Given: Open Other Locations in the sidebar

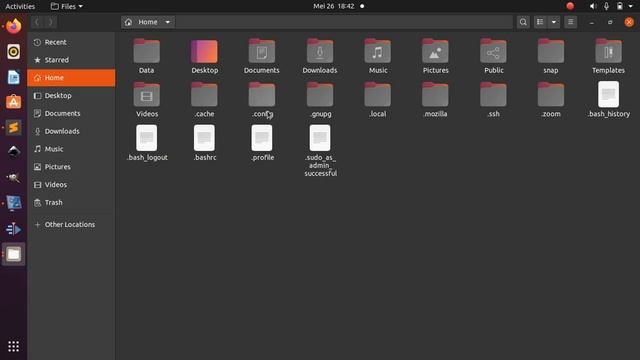Looking at the screenshot, I should 71,224.
